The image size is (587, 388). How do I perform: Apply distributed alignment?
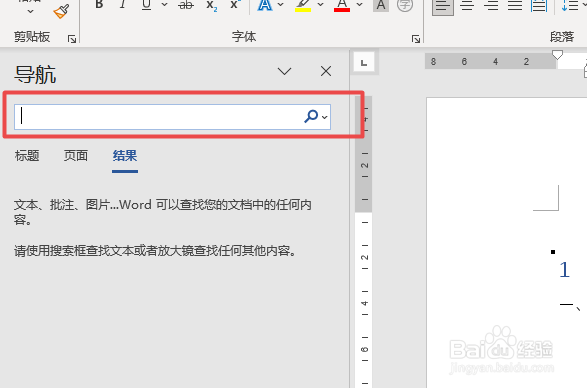[x=539, y=5]
